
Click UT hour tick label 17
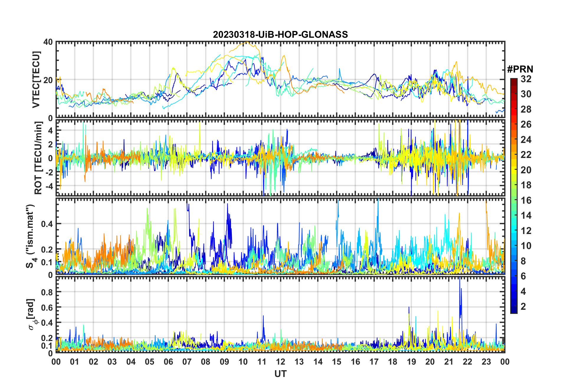click(374, 362)
